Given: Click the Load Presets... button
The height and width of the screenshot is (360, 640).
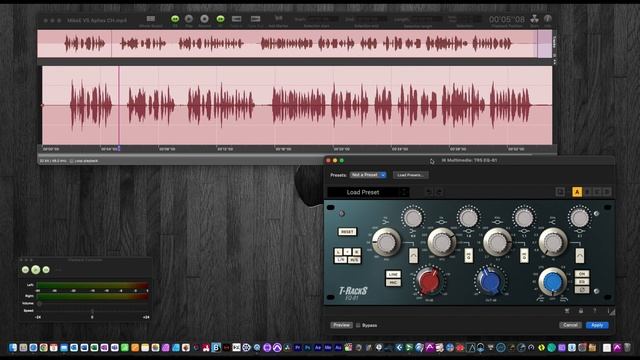Looking at the screenshot, I should click(411, 175).
